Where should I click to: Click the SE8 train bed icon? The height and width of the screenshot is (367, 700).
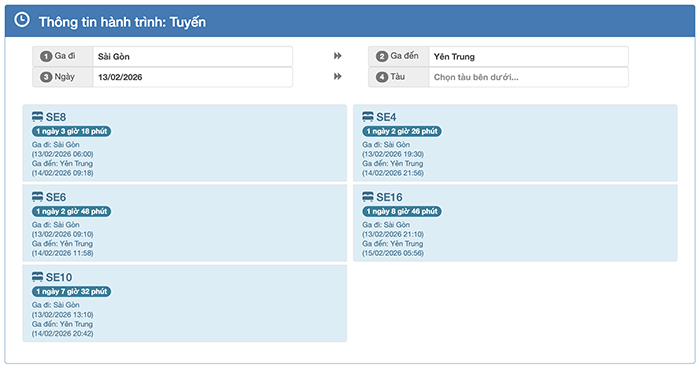tap(38, 117)
